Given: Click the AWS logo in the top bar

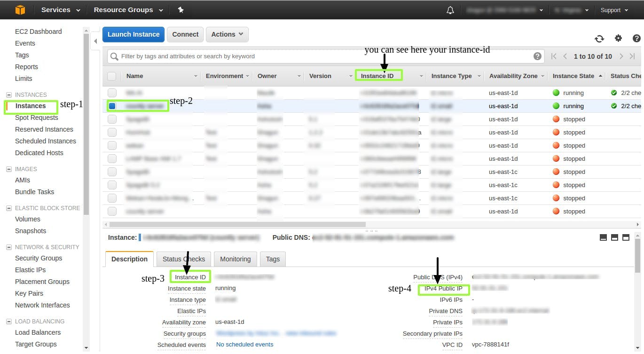Looking at the screenshot, I should (x=19, y=9).
